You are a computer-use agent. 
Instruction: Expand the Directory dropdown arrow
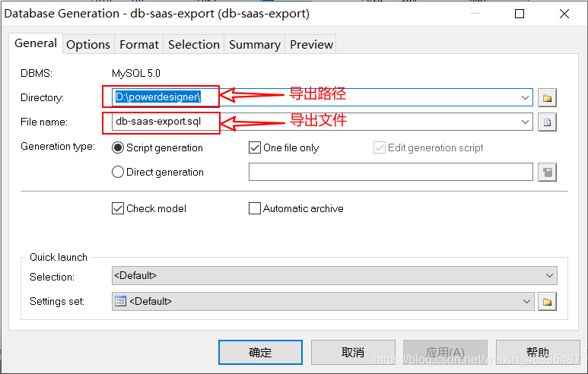pyautogui.click(x=525, y=98)
